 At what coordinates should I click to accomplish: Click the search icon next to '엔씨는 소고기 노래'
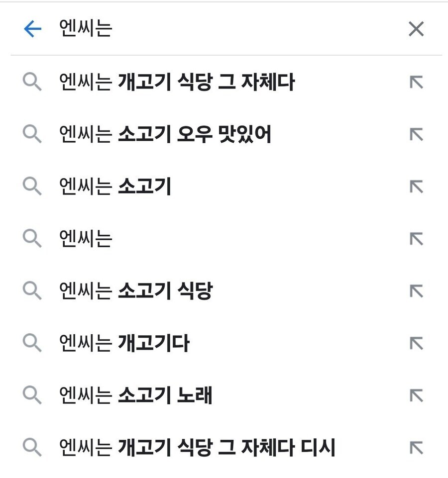pyautogui.click(x=33, y=393)
